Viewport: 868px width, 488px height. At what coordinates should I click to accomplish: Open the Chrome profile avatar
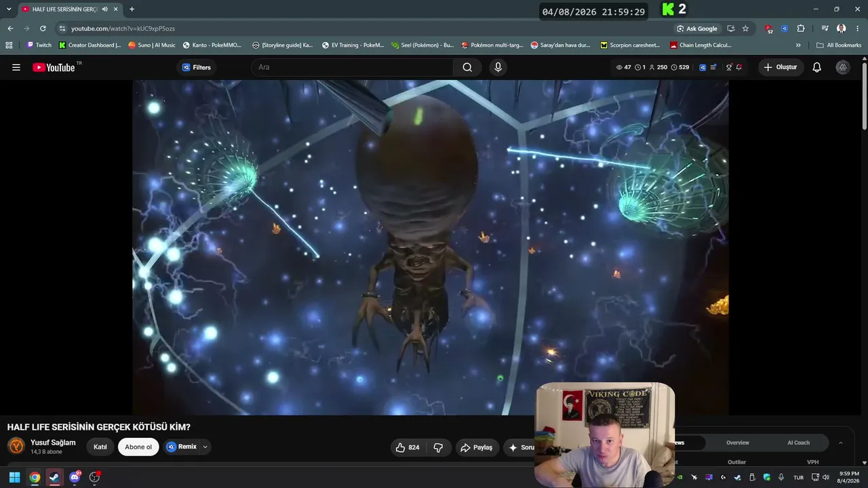(x=841, y=28)
